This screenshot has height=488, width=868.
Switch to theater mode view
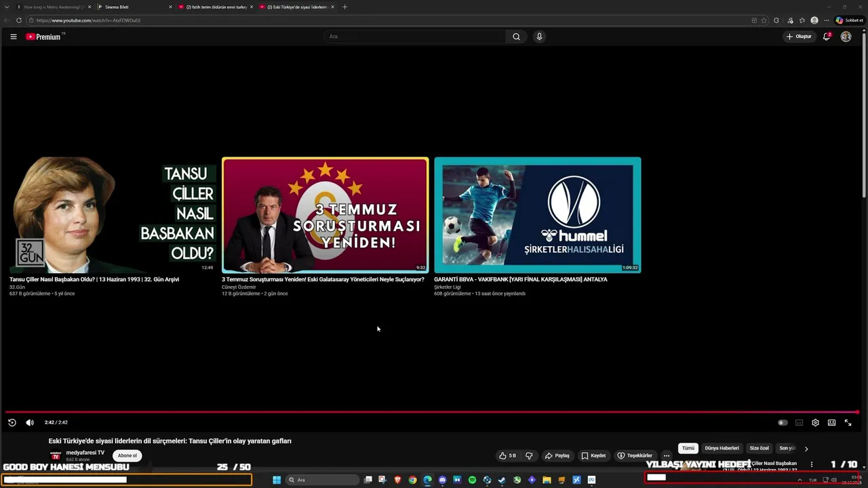[831, 422]
